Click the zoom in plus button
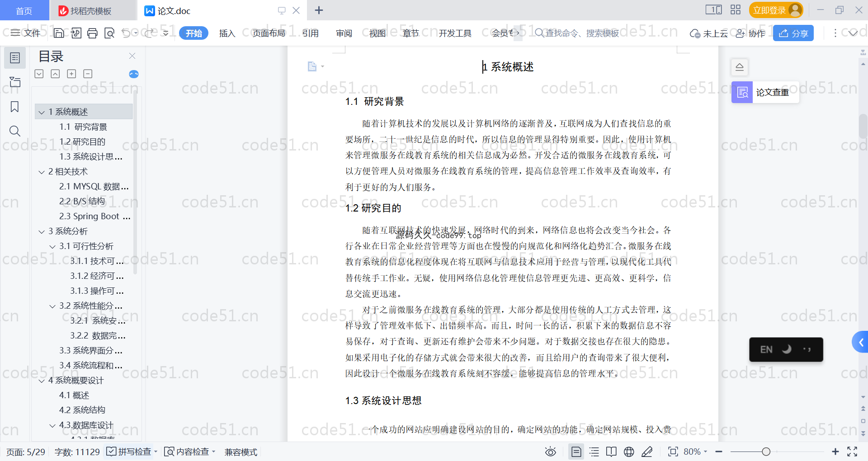 pyautogui.click(x=835, y=452)
